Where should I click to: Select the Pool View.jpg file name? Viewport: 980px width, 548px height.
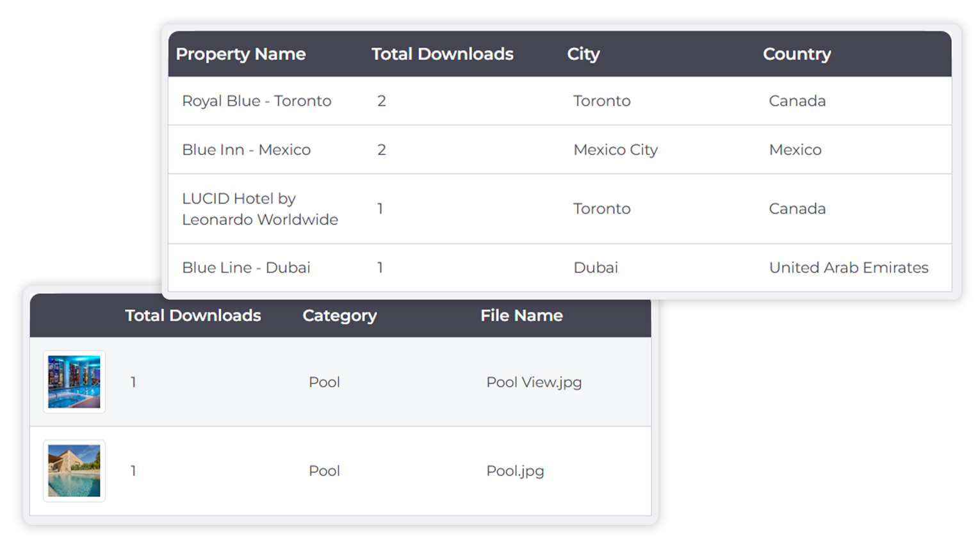coord(534,382)
